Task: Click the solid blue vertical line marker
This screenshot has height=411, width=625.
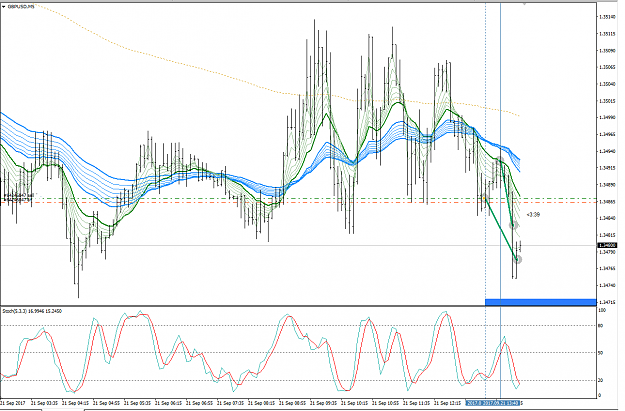Action: [x=500, y=199]
